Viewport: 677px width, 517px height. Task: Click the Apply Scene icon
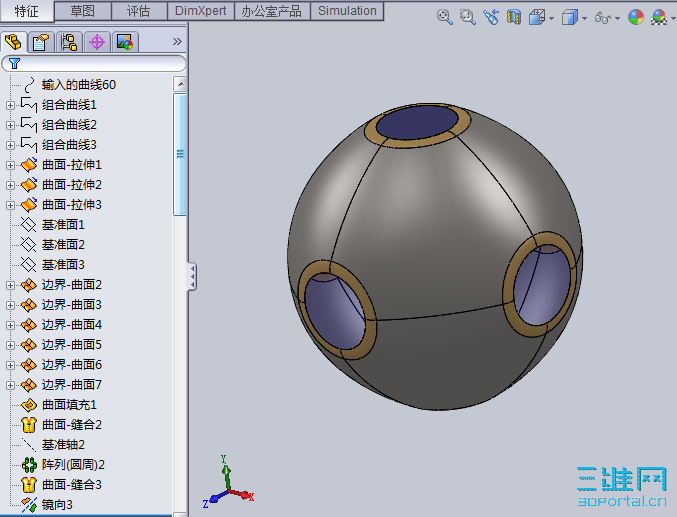click(659, 17)
